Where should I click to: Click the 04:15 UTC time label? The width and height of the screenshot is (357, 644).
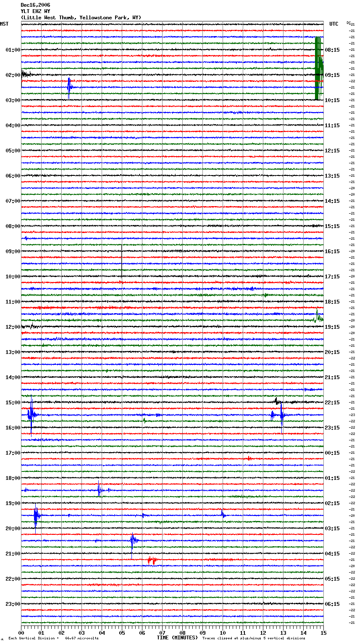pyautogui.click(x=332, y=554)
